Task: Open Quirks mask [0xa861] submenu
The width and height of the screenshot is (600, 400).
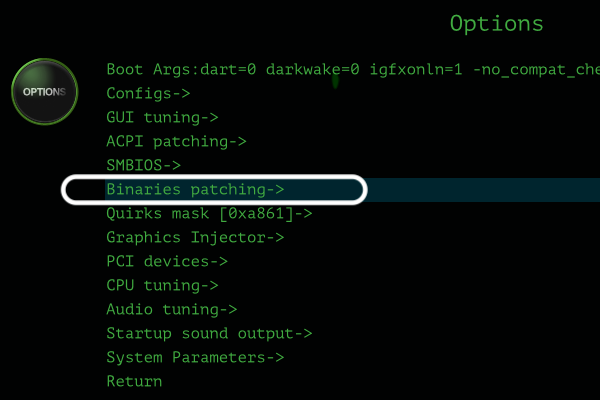Action: pos(209,214)
